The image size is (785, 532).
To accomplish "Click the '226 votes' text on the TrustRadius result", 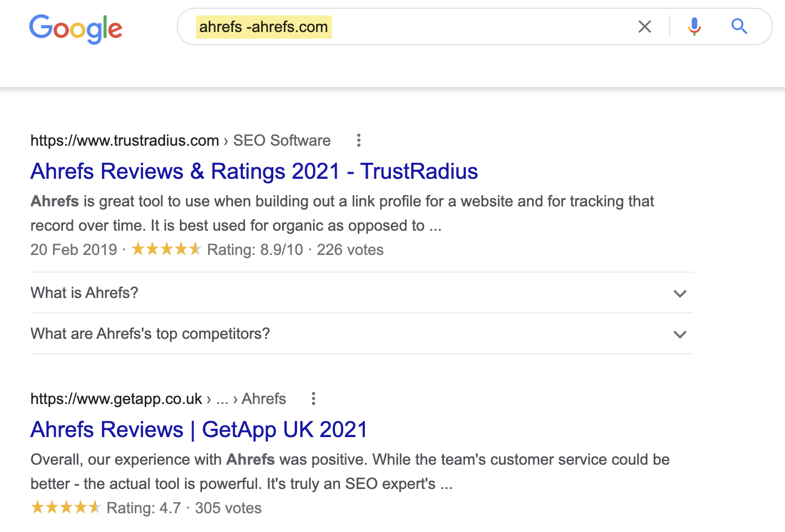I will (x=350, y=249).
